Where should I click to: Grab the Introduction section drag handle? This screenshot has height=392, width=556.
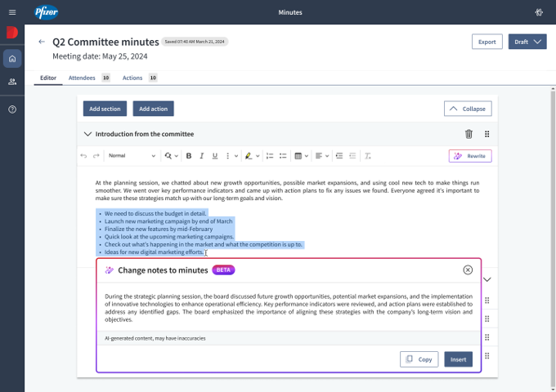pyautogui.click(x=486, y=134)
